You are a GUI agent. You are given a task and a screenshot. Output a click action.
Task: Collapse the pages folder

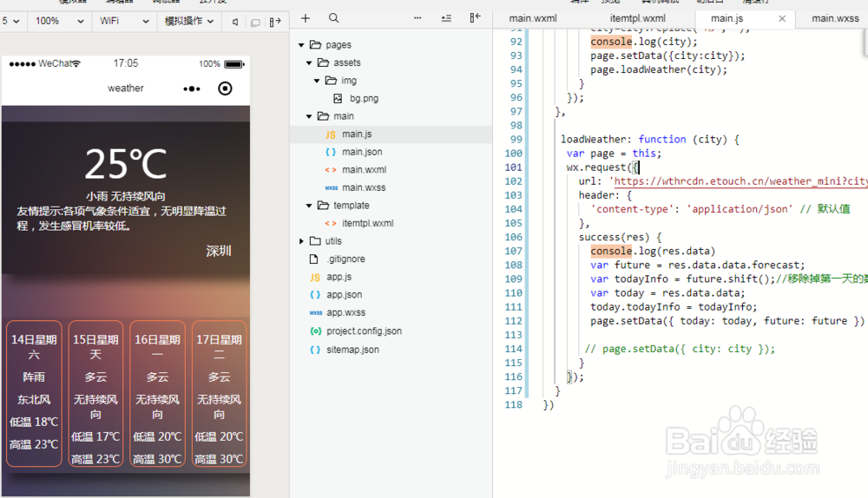[301, 45]
